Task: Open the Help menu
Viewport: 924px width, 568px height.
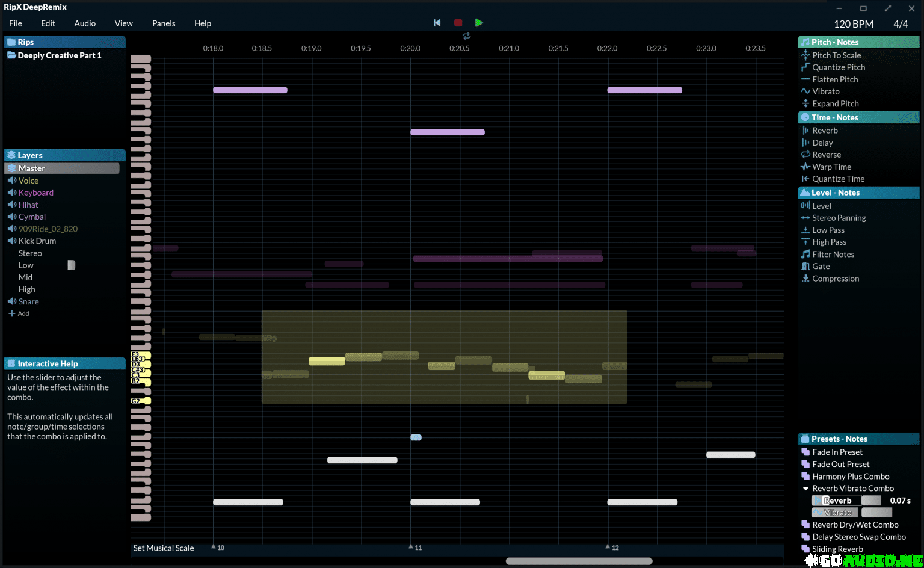Action: tap(203, 23)
